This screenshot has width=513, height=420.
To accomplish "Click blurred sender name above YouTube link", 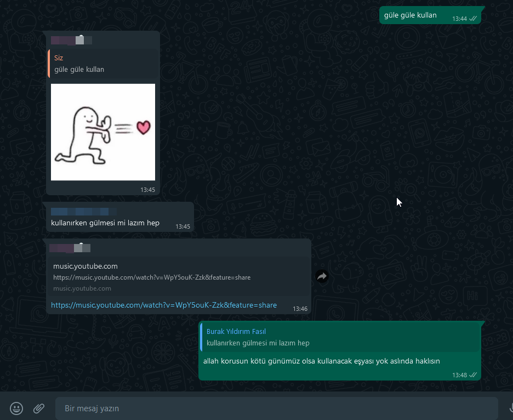I will click(x=70, y=248).
